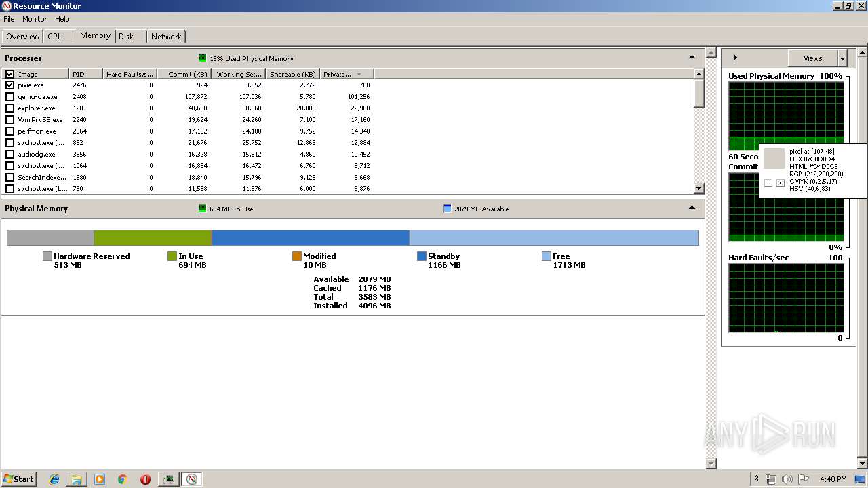Collapse the Physical Memory section
Screen dimensions: 868x488
click(x=692, y=208)
